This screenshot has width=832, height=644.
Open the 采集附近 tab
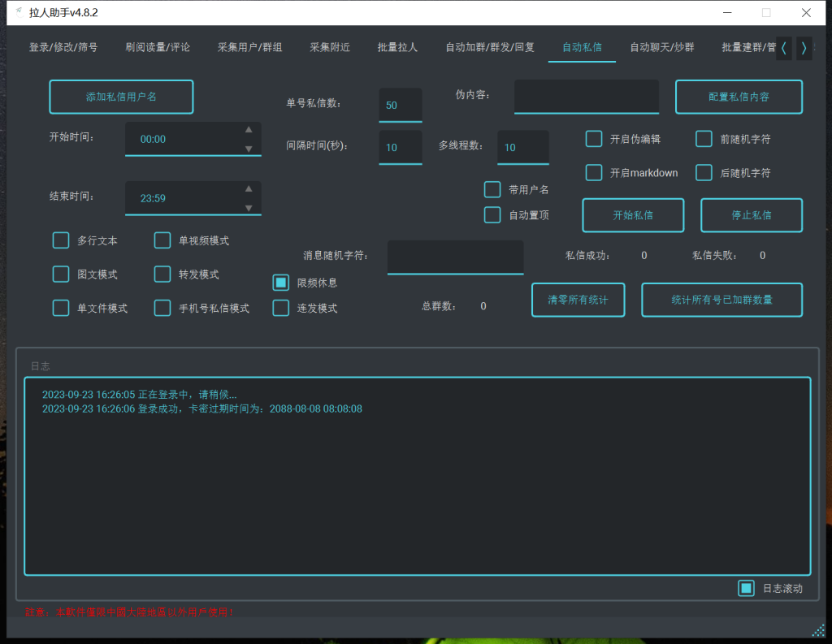pos(329,47)
